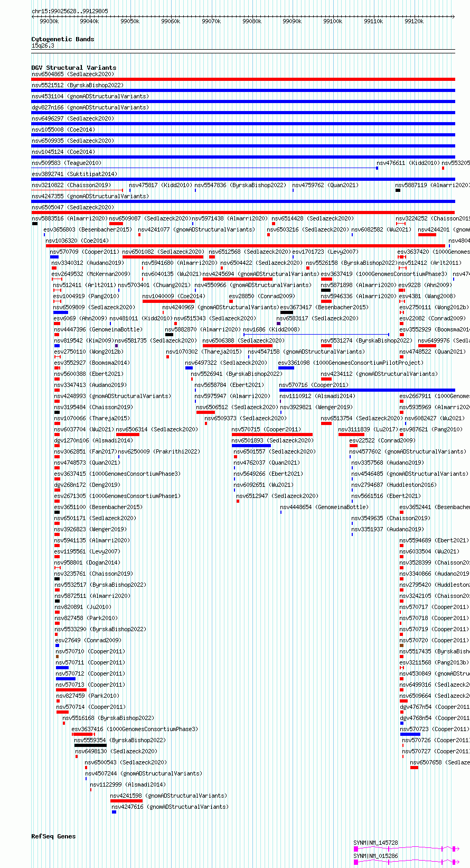Select the blue span line of nsv1686
This screenshot has width=470, height=868.
[x=316, y=335]
